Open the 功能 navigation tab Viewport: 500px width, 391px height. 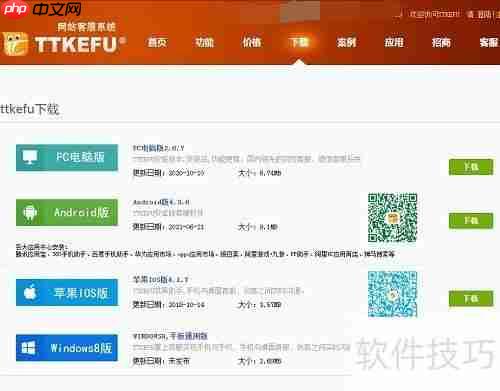tap(204, 43)
